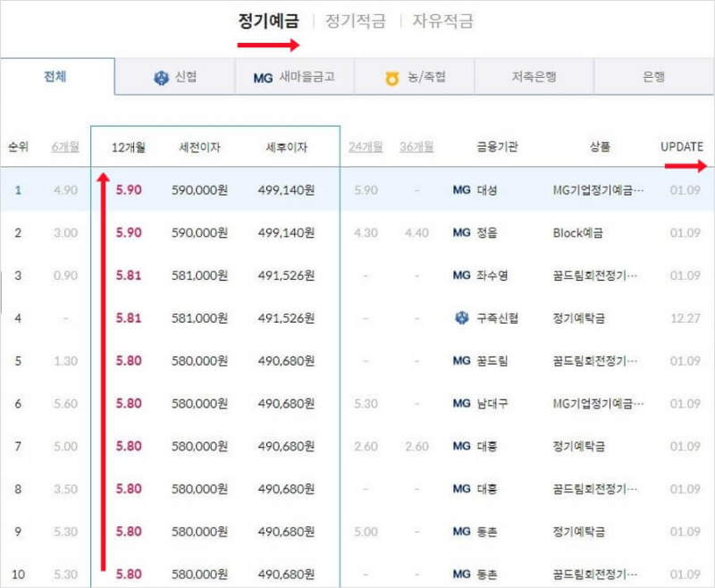The height and width of the screenshot is (588, 715).
Task: Switch to the 정기적금 product type
Action: point(355,21)
